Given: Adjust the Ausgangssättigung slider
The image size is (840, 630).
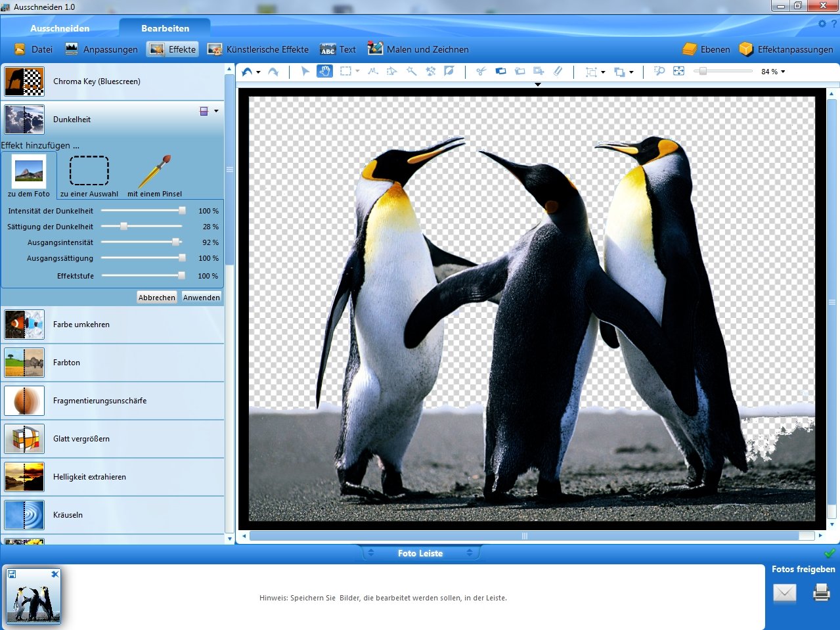Looking at the screenshot, I should 144,258.
